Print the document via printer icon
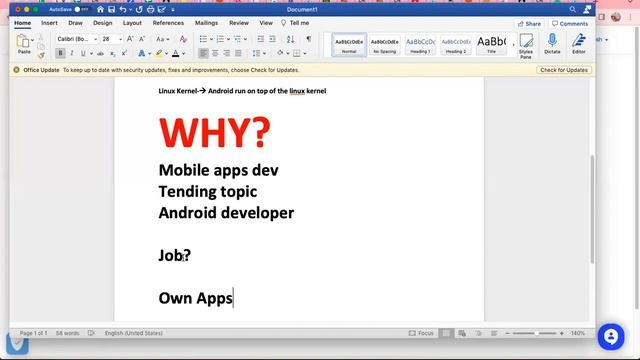 coord(150,9)
